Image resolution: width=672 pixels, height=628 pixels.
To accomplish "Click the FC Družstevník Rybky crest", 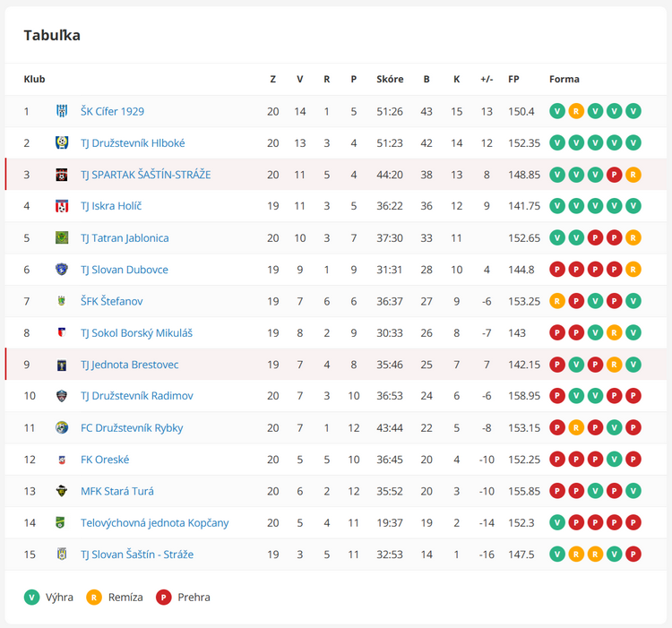I will coord(62,427).
